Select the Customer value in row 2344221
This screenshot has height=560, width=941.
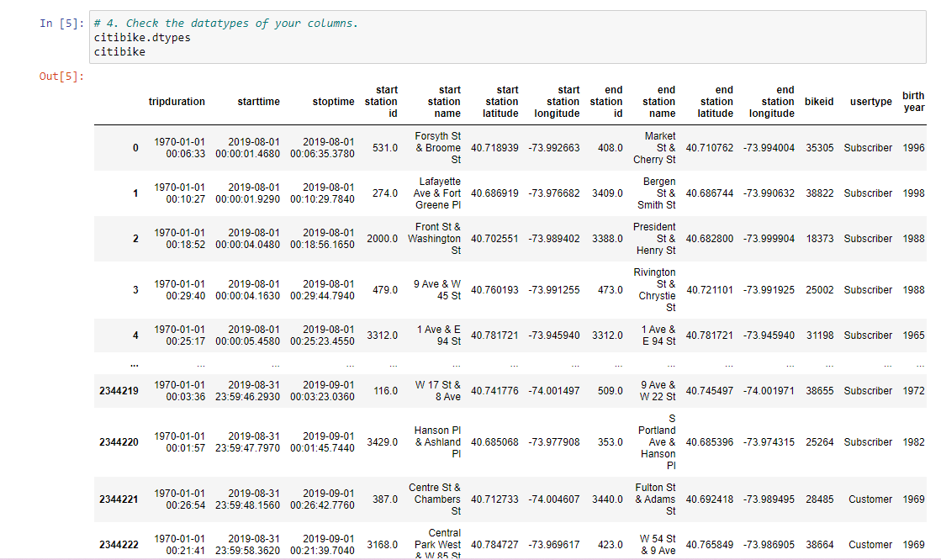(x=870, y=499)
